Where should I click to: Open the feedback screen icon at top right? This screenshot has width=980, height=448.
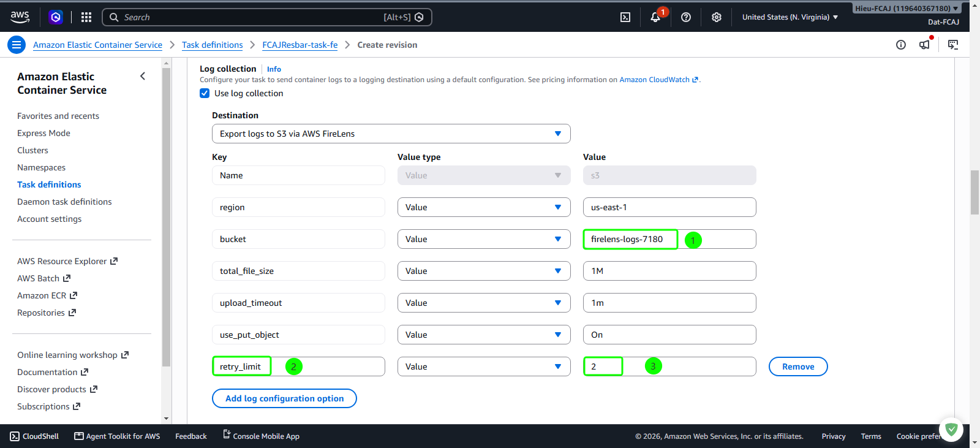click(x=953, y=45)
